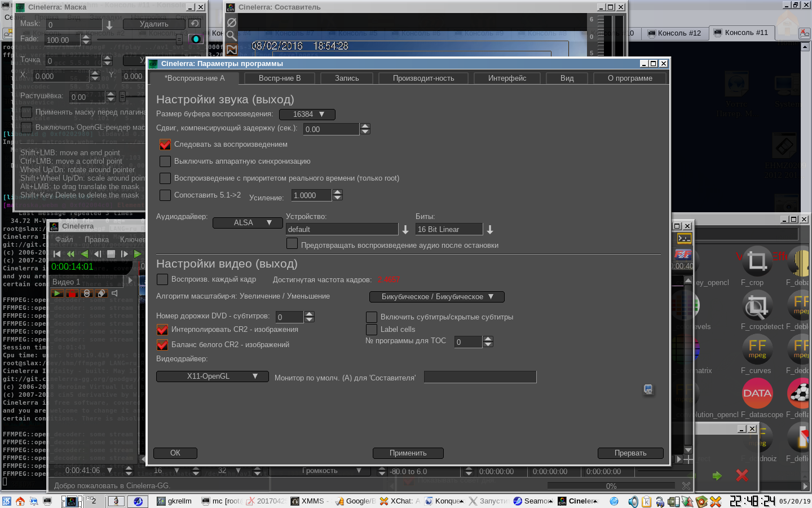The height and width of the screenshot is (508, 812).
Task: Open the Вид tab
Action: pos(567,78)
